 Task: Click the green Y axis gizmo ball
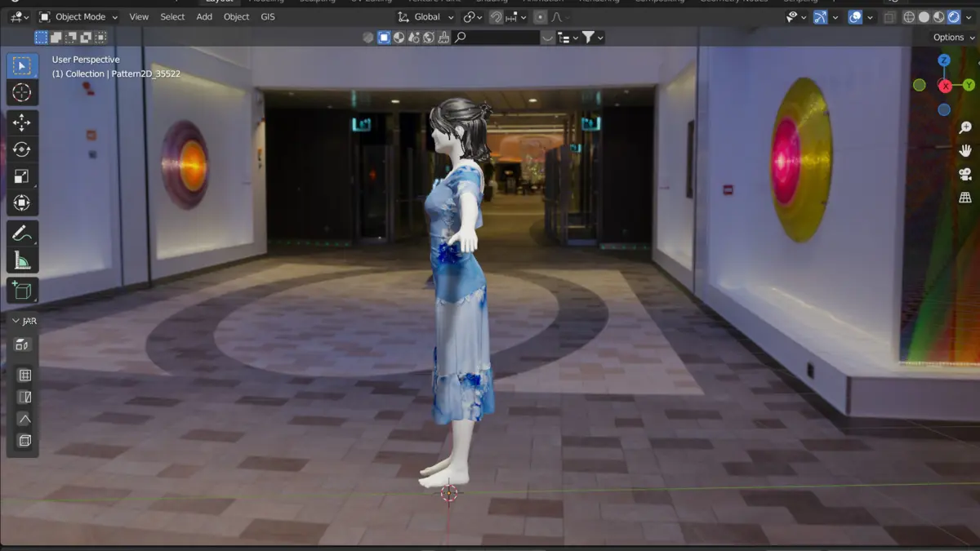click(969, 85)
